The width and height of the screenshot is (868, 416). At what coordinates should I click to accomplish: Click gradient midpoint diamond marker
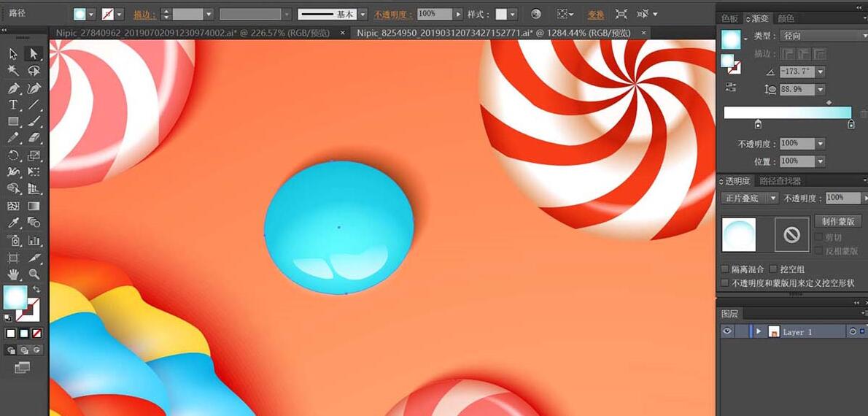pyautogui.click(x=829, y=102)
